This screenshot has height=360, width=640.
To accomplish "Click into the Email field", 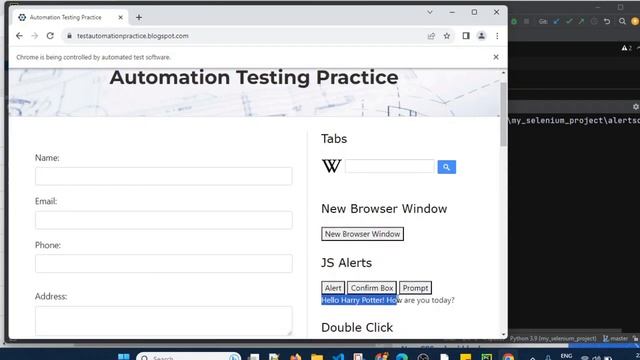I will coord(164,220).
